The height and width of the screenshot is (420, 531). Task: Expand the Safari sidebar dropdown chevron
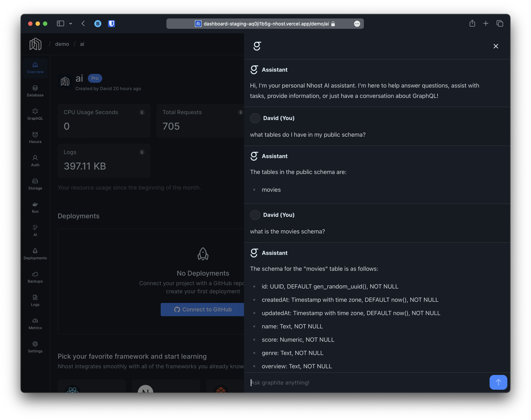point(71,24)
